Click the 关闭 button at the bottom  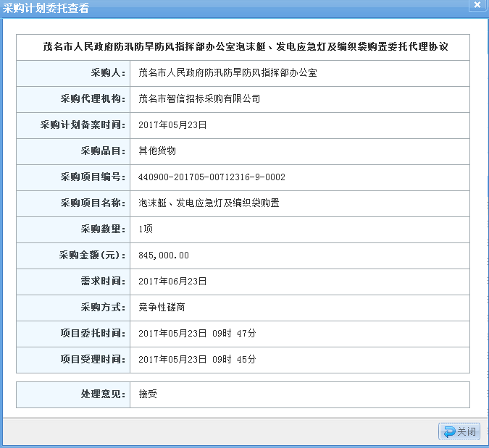pyautogui.click(x=459, y=431)
